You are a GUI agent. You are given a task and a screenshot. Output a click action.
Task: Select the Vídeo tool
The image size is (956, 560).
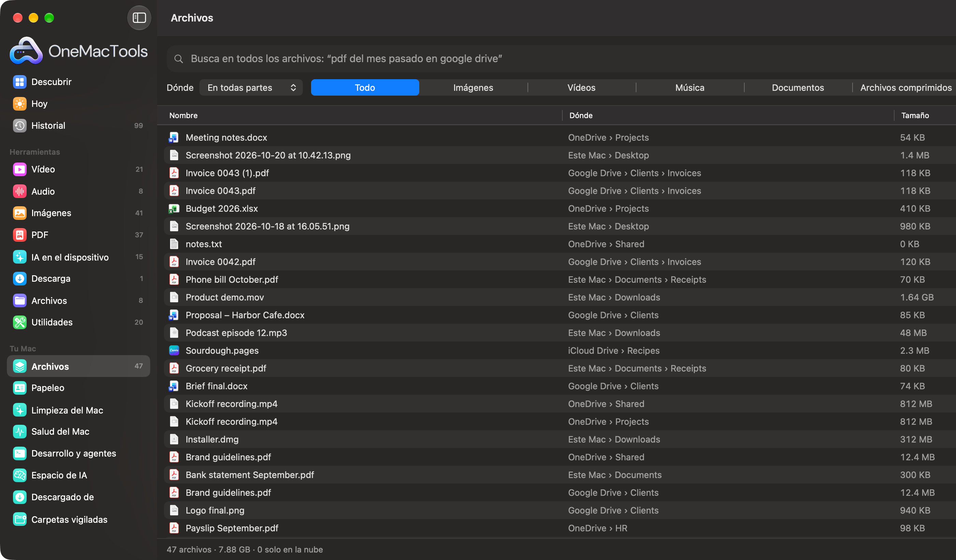click(78, 169)
